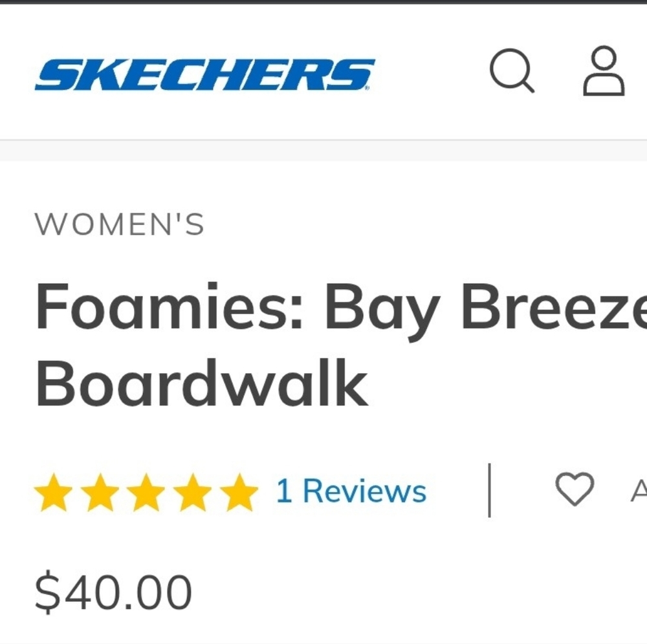The height and width of the screenshot is (644, 647).
Task: Open the user account profile icon
Action: 604,70
